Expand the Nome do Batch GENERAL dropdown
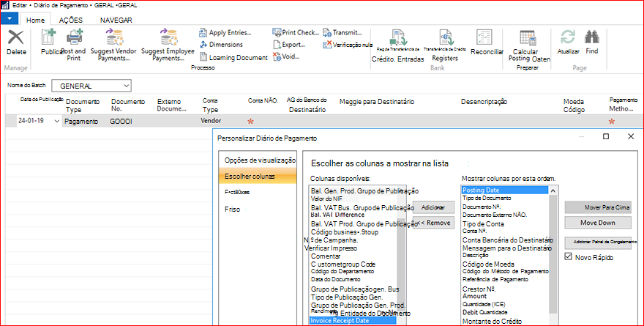The height and width of the screenshot is (326, 644). 126,86
